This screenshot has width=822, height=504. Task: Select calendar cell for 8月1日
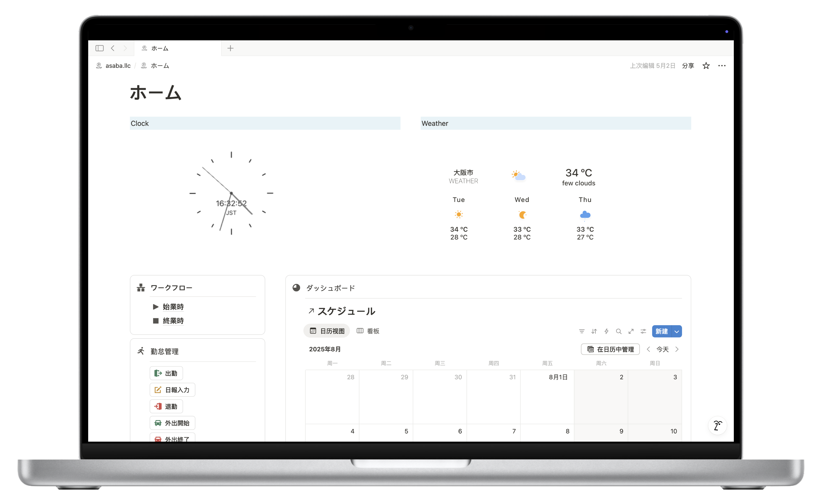coord(547,397)
